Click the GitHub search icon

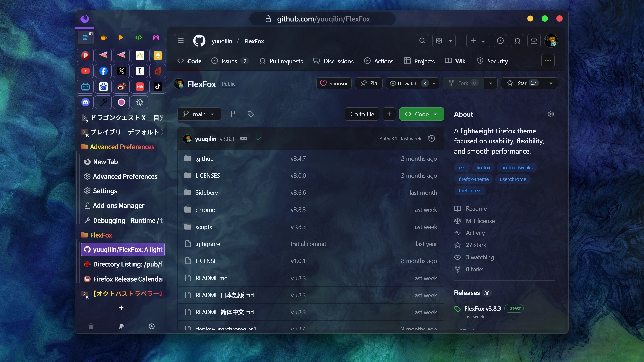click(x=422, y=41)
